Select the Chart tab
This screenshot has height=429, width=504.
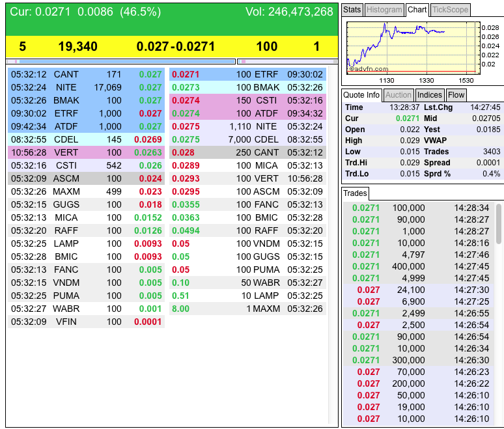point(417,10)
